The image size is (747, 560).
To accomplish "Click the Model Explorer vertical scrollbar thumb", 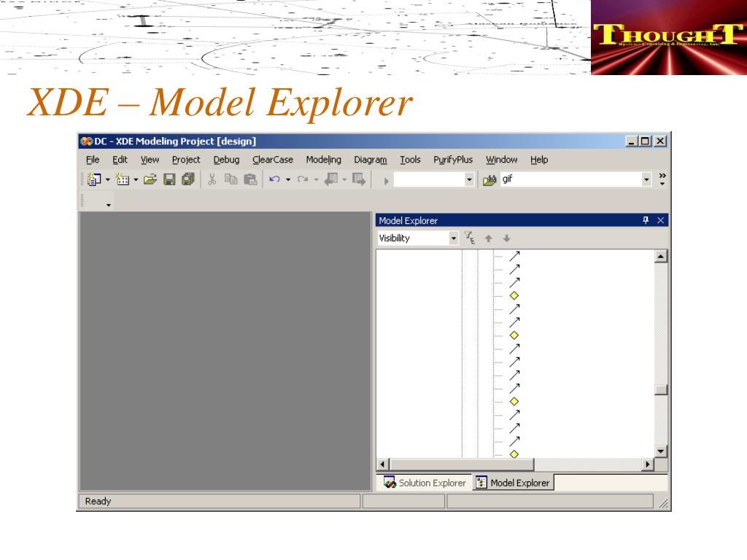I will 660,389.
